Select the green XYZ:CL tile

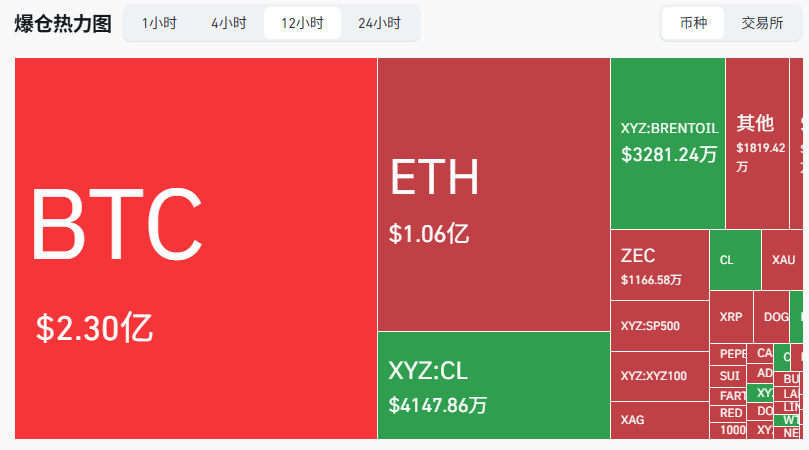point(493,385)
